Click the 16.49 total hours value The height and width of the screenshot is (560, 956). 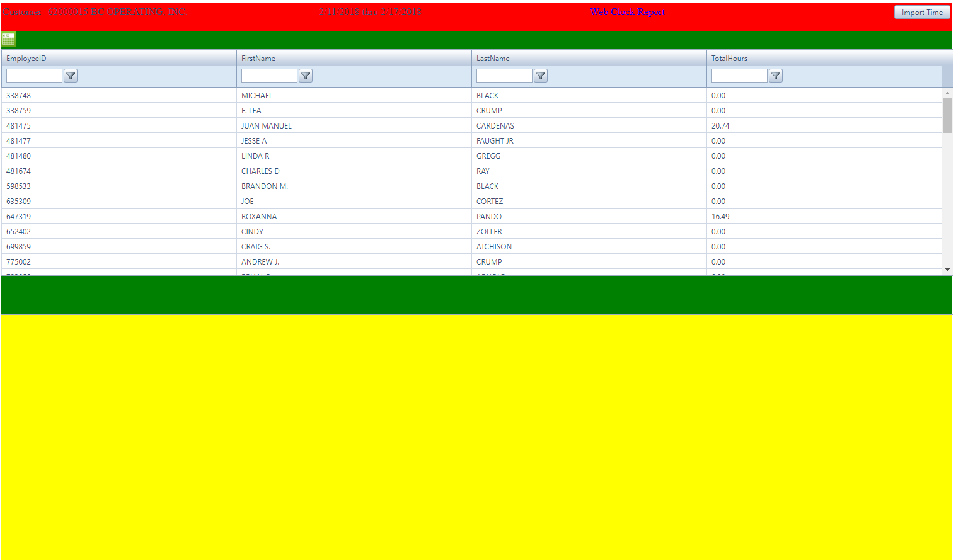[720, 217]
